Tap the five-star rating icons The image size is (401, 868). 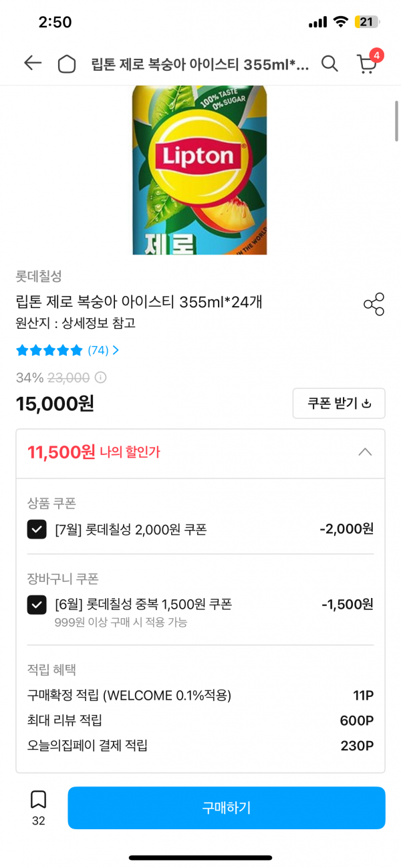(49, 350)
